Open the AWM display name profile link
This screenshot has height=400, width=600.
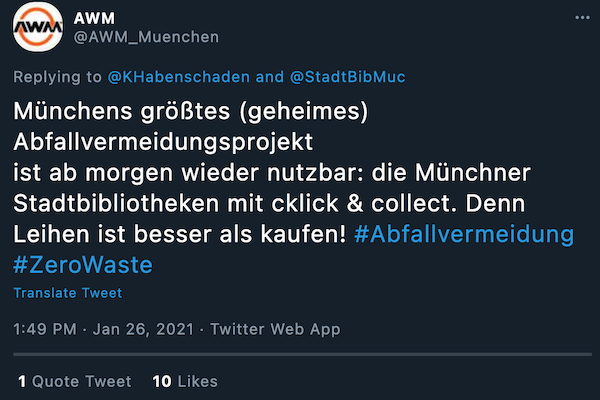pos(93,18)
